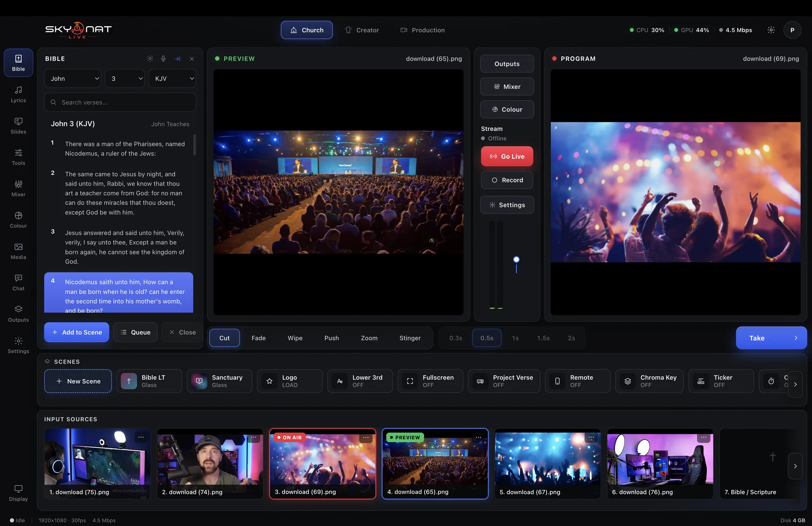Open the Tools sidebar panel
812x526 pixels.
pyautogui.click(x=18, y=157)
